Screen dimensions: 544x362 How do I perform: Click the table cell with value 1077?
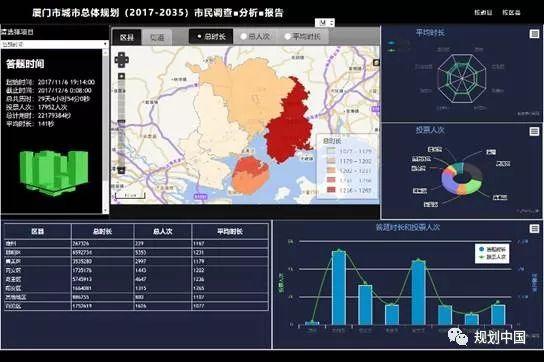[x=230, y=306]
